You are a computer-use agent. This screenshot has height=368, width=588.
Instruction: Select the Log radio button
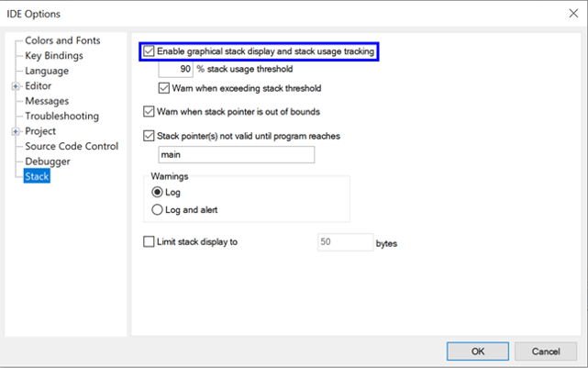pyautogui.click(x=157, y=192)
